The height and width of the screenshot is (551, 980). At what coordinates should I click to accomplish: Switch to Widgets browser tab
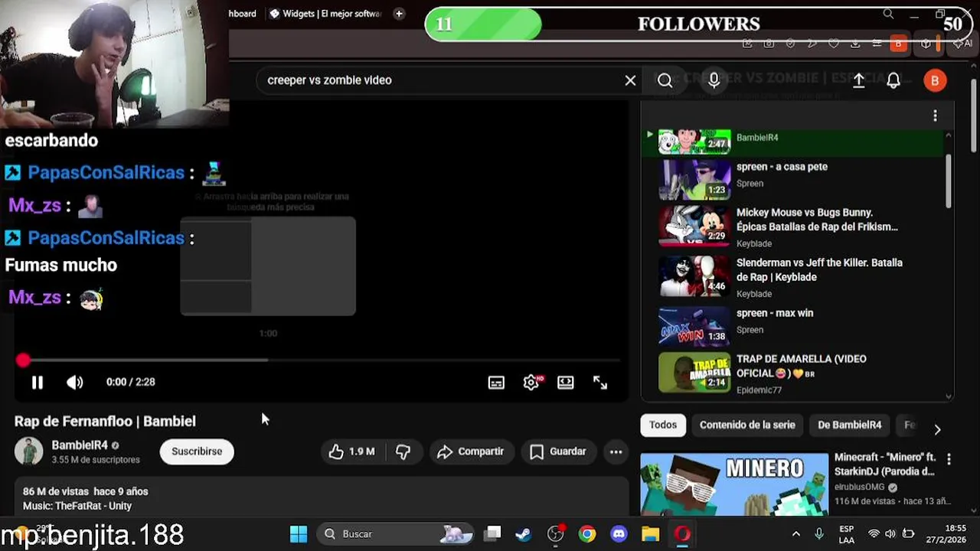click(325, 14)
